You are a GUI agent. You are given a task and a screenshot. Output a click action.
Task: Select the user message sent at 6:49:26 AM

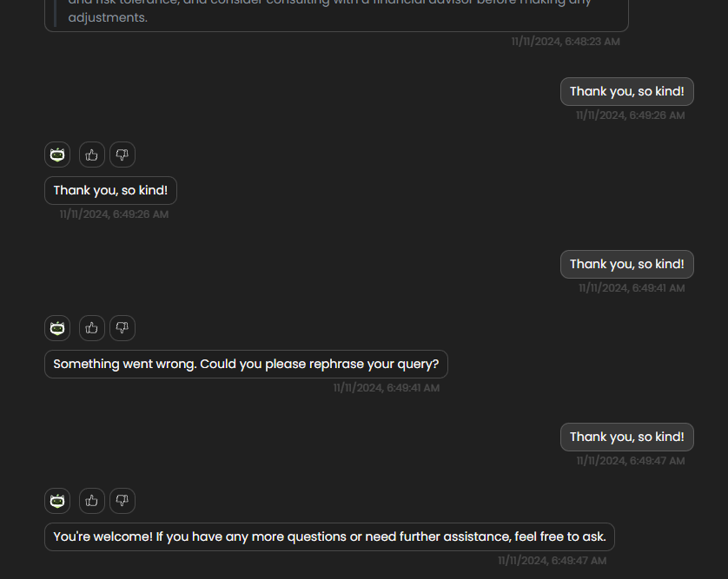point(626,91)
